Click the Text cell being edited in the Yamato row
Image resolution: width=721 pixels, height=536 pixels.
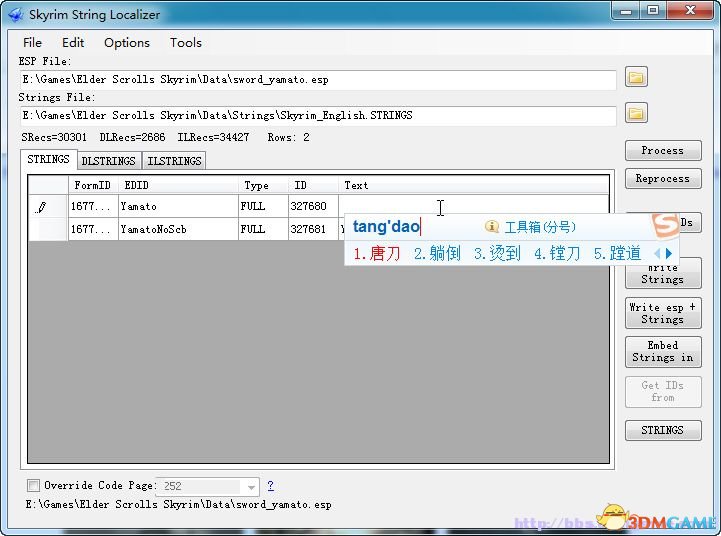tap(473, 206)
